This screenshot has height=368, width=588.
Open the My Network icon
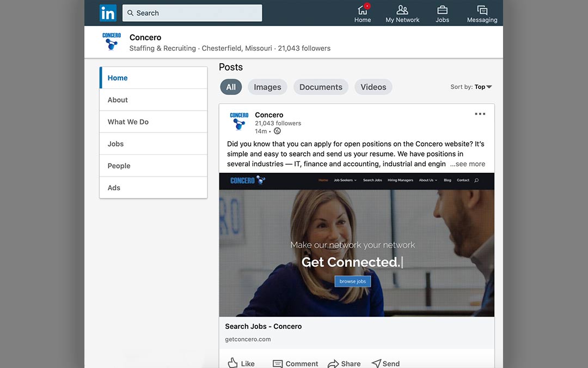pos(402,14)
